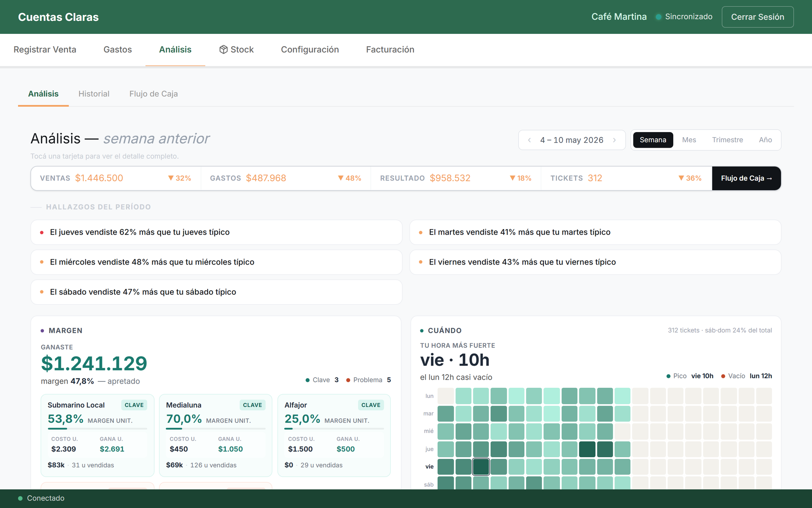This screenshot has width=812, height=508.
Task: Click the margen 47,8% — apretado text
Action: 90,381
